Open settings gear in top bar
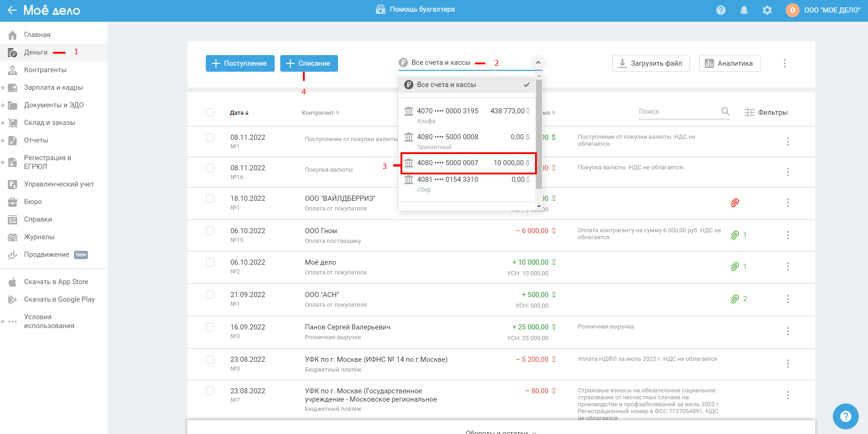The image size is (868, 434). pos(767,10)
